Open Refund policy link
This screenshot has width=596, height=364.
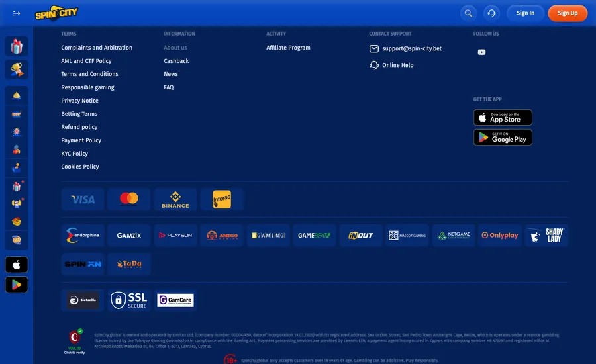(79, 127)
